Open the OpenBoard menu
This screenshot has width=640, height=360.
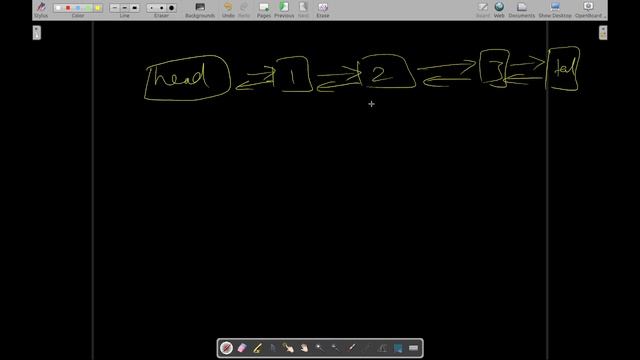589,9
